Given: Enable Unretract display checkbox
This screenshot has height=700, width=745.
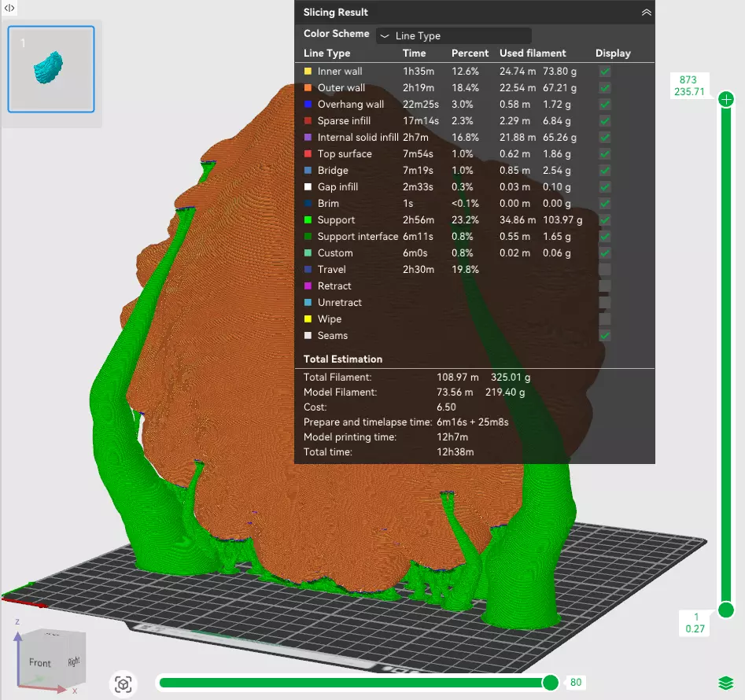Looking at the screenshot, I should point(605,303).
